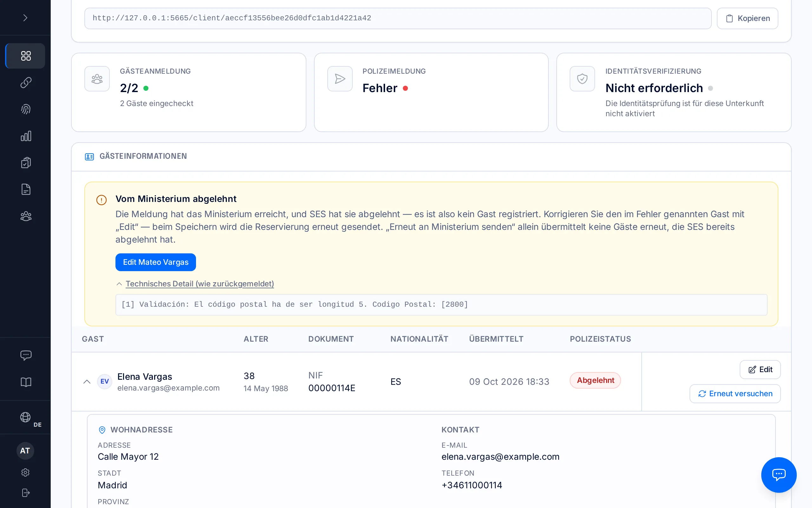Collapse Technisches Detail disclosure link
This screenshot has width=812, height=508.
tap(200, 284)
